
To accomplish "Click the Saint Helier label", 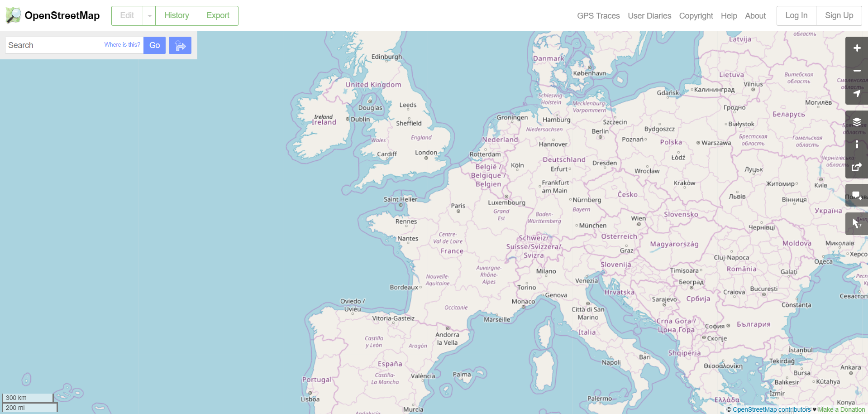I will point(401,199).
